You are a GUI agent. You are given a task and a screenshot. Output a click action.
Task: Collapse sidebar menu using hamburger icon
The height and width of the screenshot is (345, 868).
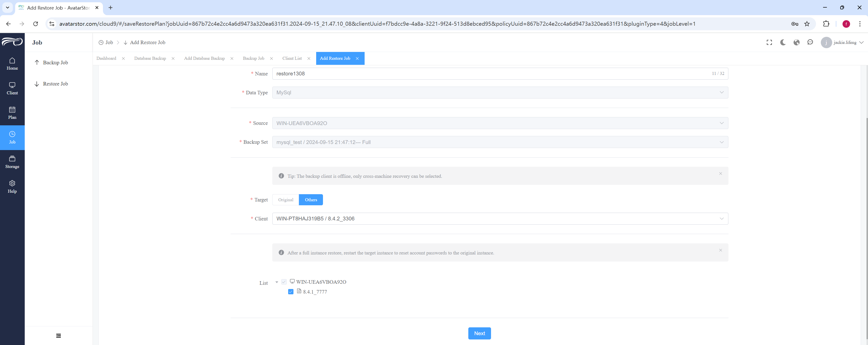[58, 336]
